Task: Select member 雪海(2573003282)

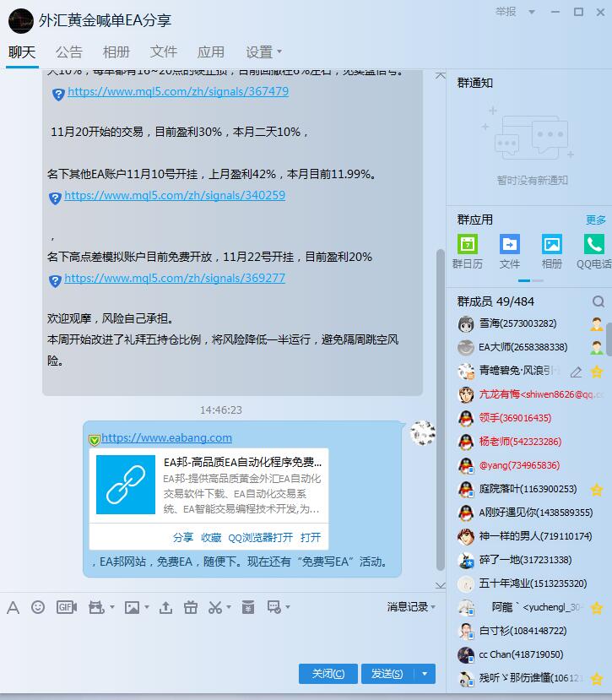Action: 529,323
